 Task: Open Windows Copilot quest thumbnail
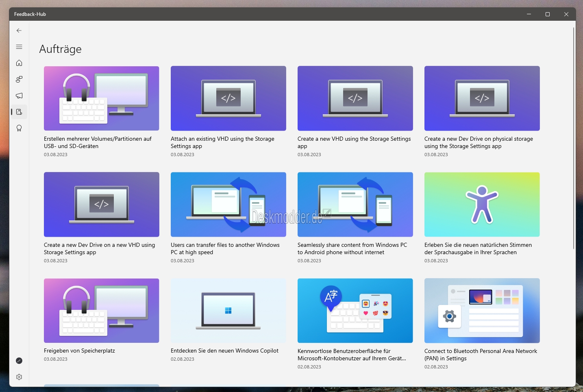228,311
